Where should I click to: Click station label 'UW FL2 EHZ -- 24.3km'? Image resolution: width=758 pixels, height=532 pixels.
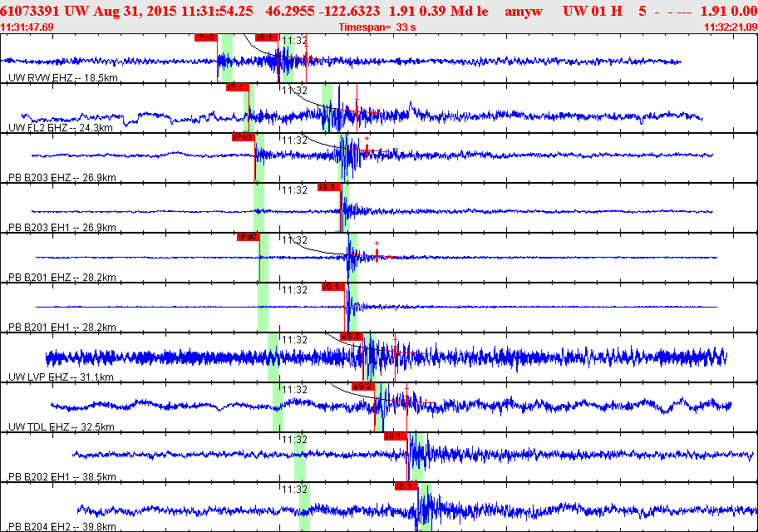[61, 128]
